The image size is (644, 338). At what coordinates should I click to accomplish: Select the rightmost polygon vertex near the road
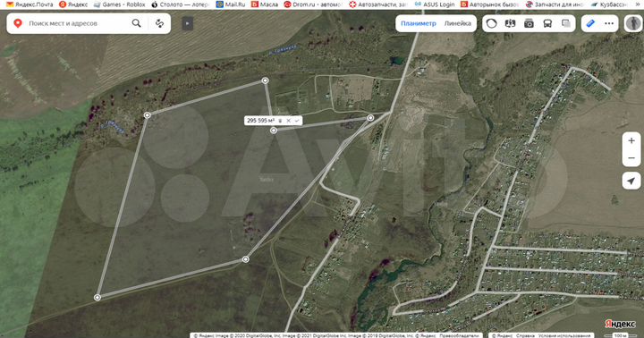click(x=370, y=118)
